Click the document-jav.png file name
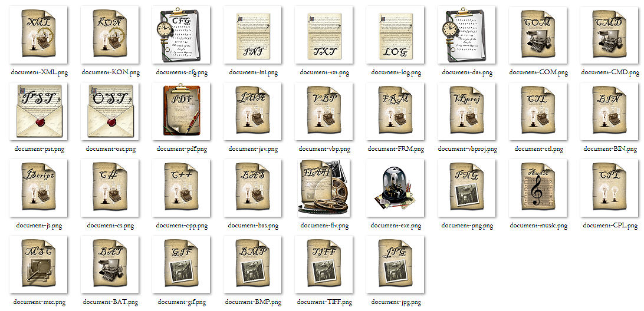Viewport: 644px width, 311px height. (x=253, y=149)
